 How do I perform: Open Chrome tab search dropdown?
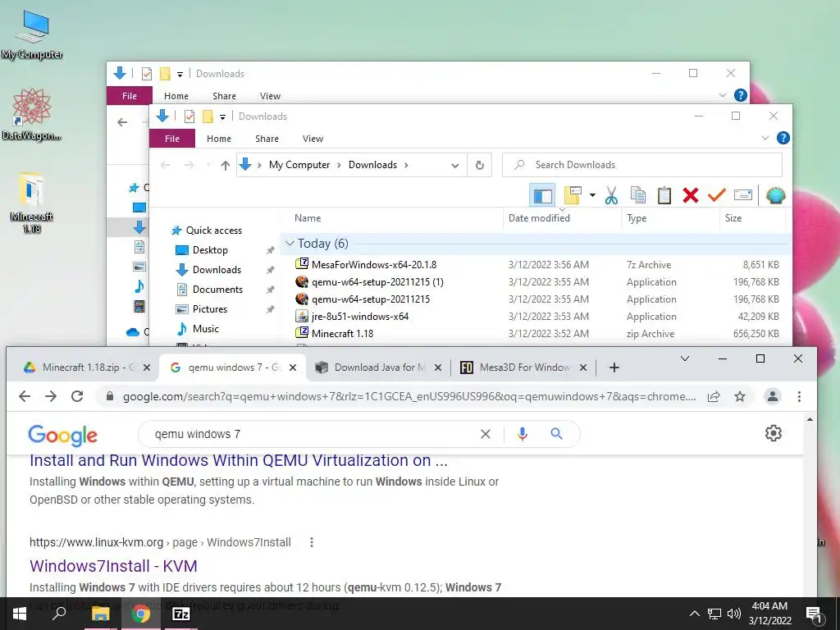[685, 358]
